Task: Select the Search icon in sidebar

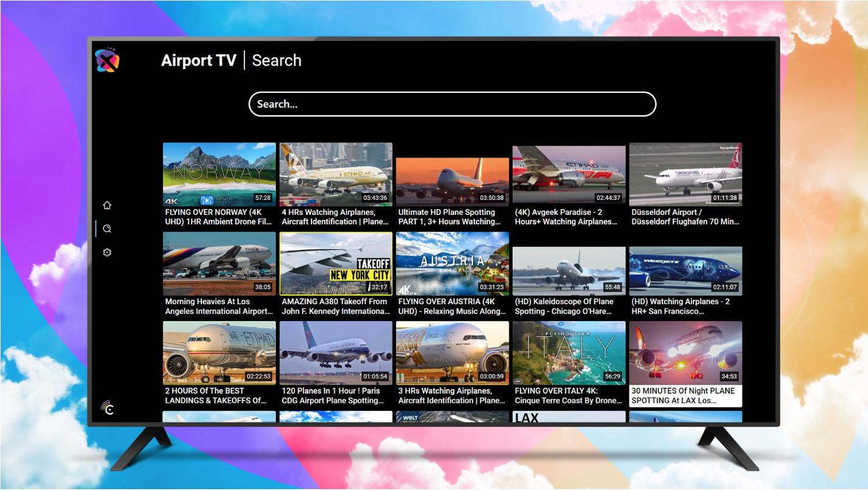Action: coord(107,228)
